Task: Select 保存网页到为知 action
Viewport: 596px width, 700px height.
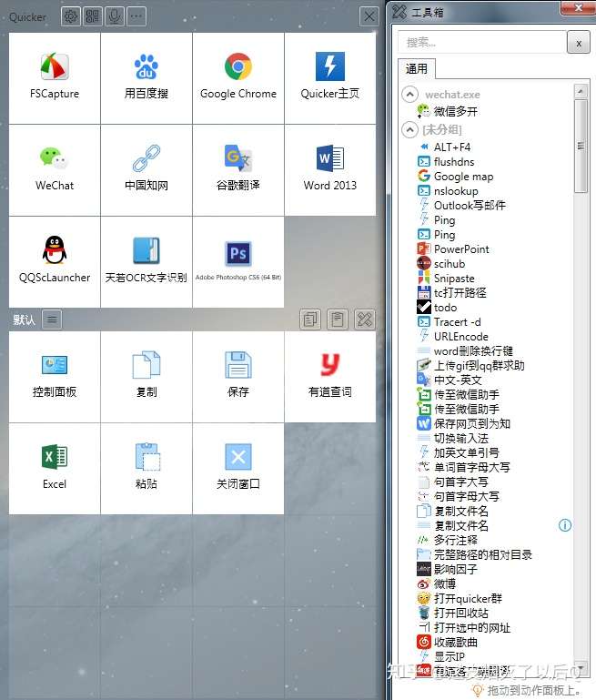Action: tap(463, 423)
